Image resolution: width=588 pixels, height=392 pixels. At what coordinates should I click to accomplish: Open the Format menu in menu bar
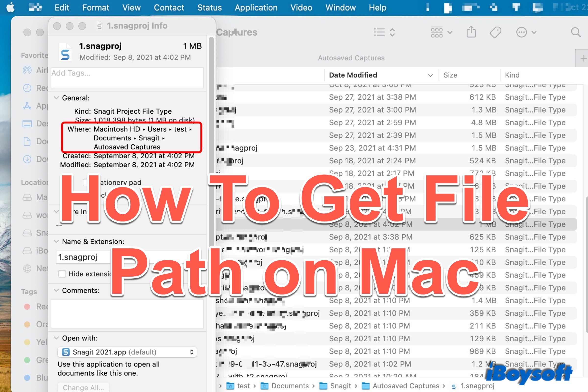[95, 7]
